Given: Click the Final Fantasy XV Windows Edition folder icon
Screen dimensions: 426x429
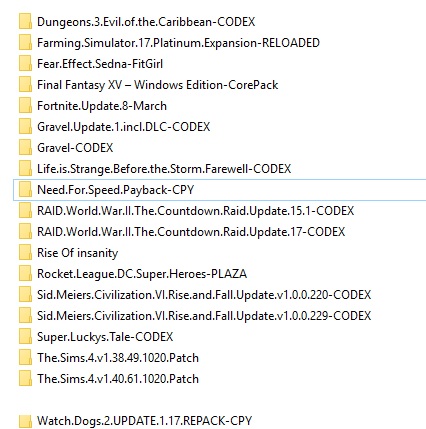Looking at the screenshot, I should pos(25,85).
